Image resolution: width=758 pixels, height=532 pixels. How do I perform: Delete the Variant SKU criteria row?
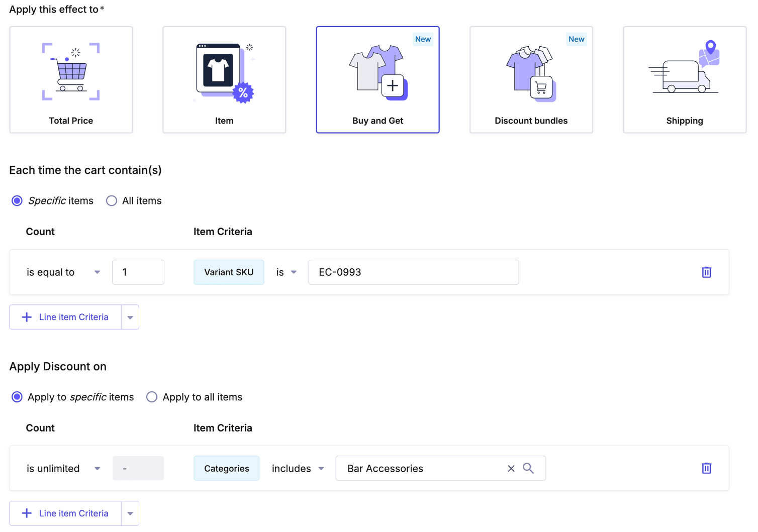coord(706,272)
